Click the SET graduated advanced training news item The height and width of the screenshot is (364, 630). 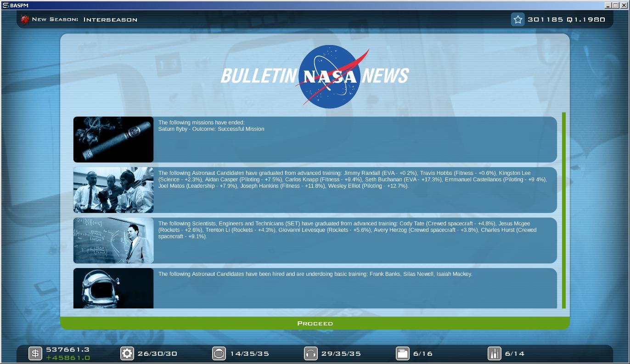tap(315, 241)
